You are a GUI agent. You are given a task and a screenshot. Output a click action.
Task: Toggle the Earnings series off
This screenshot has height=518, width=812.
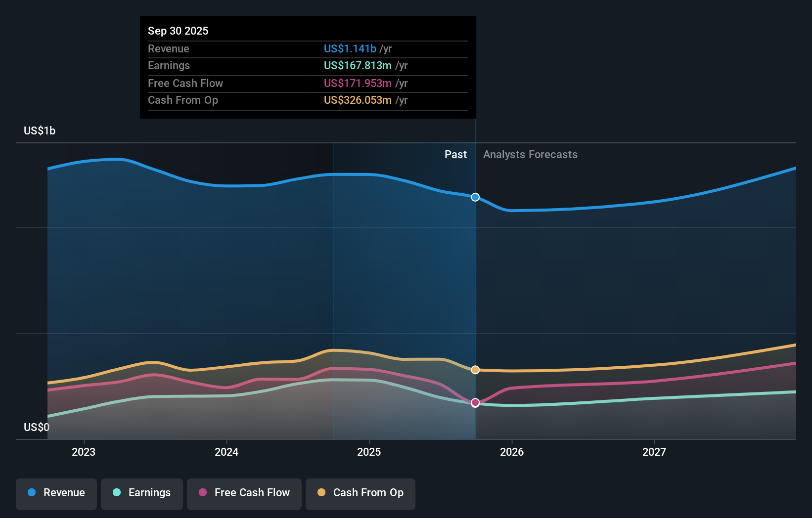coord(141,494)
